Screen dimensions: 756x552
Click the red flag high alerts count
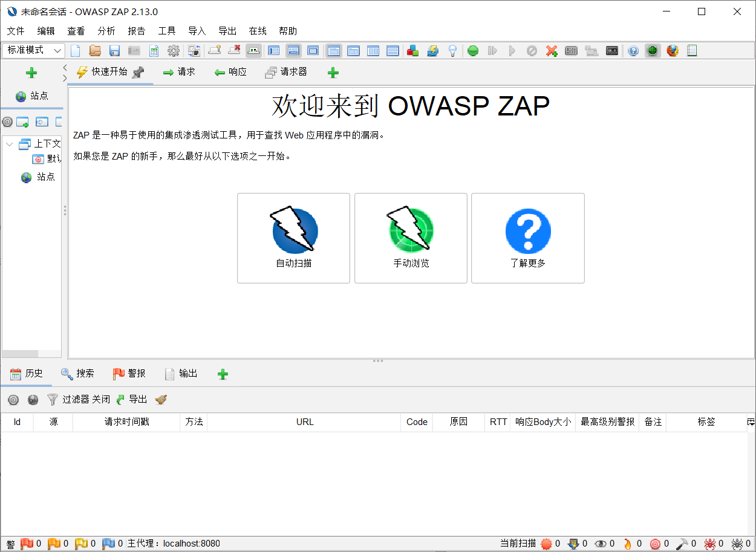click(31, 544)
